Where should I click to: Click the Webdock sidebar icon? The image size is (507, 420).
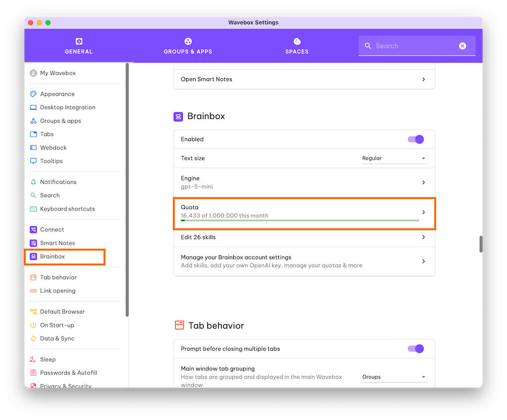(33, 148)
